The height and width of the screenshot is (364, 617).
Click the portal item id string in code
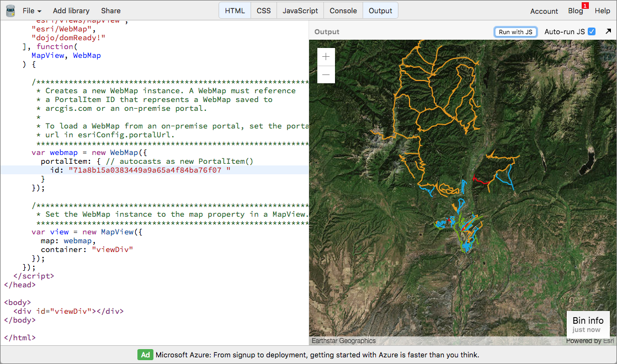tap(150, 170)
